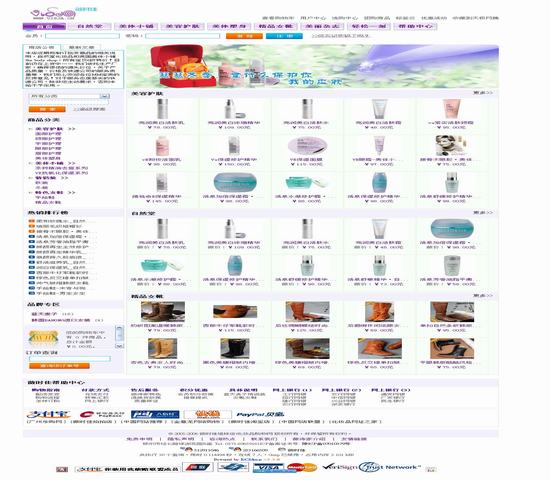Click orange search button under category dropdown
The height and width of the screenshot is (480, 550).
coord(47,109)
